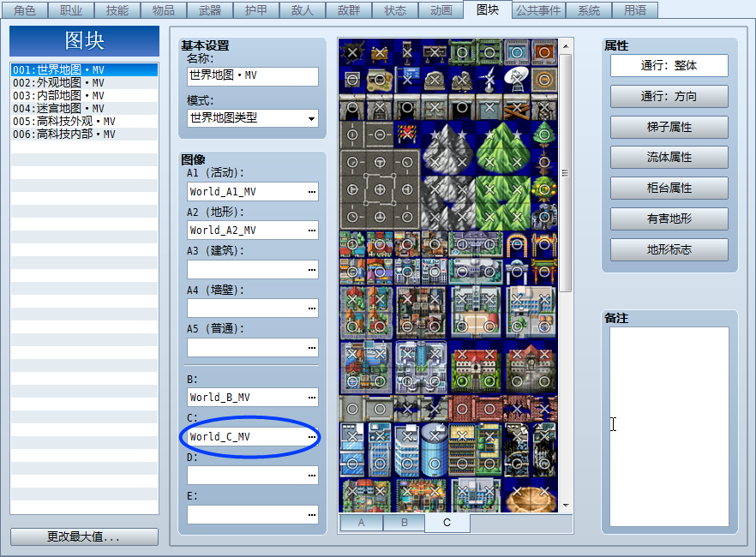756x557 pixels.
Task: Open the 动画 tab
Action: (x=441, y=10)
